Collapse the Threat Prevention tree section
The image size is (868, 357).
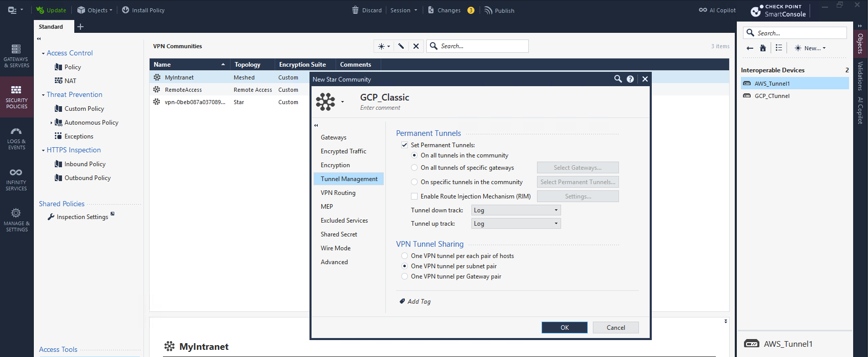[x=43, y=95]
